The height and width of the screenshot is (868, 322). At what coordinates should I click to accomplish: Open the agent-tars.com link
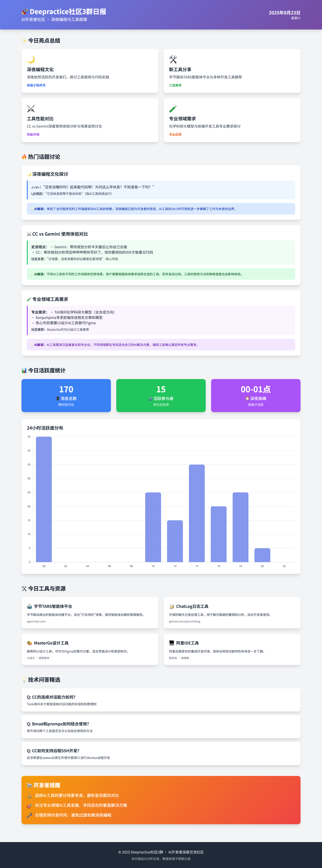coord(36,621)
